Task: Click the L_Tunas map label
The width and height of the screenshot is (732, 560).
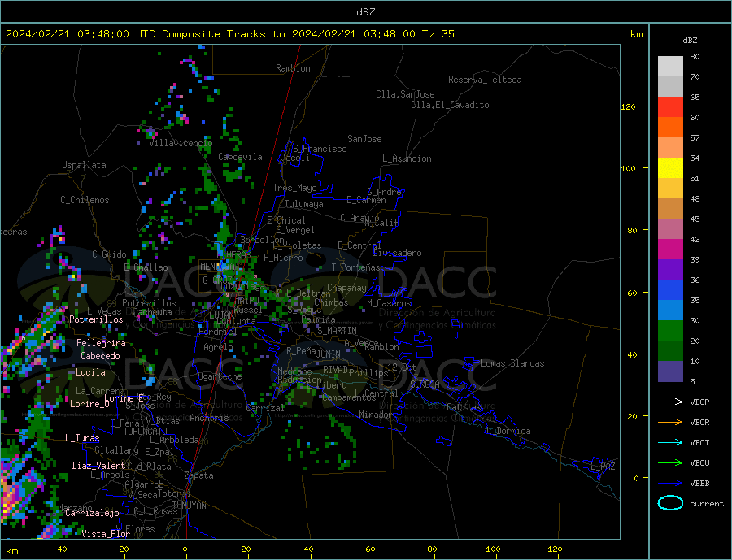Action: click(82, 438)
